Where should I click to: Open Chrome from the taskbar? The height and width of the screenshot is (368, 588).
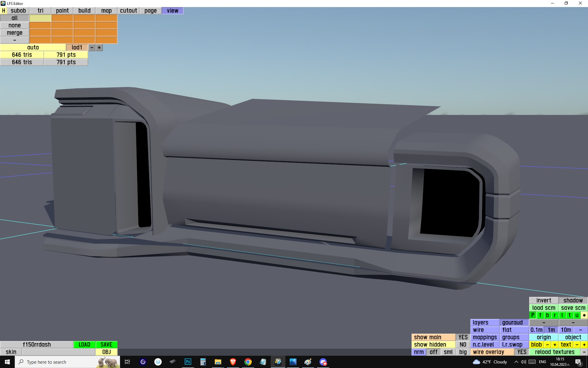point(248,362)
